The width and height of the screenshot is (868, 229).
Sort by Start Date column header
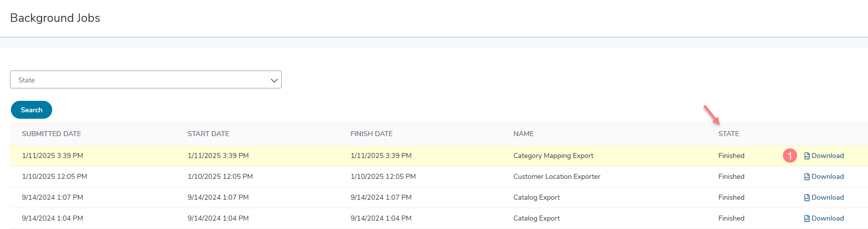208,134
